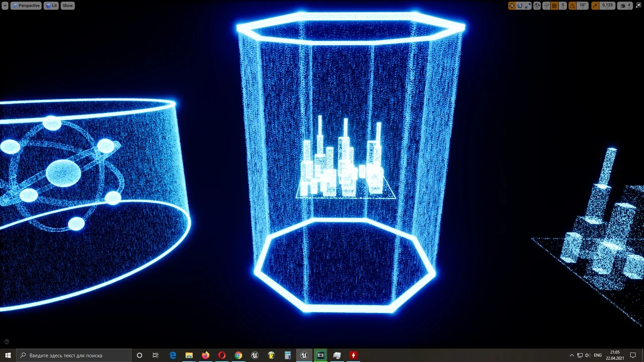The width and height of the screenshot is (644, 362).
Task: Open the viewport options arrow menu
Action: point(5,6)
